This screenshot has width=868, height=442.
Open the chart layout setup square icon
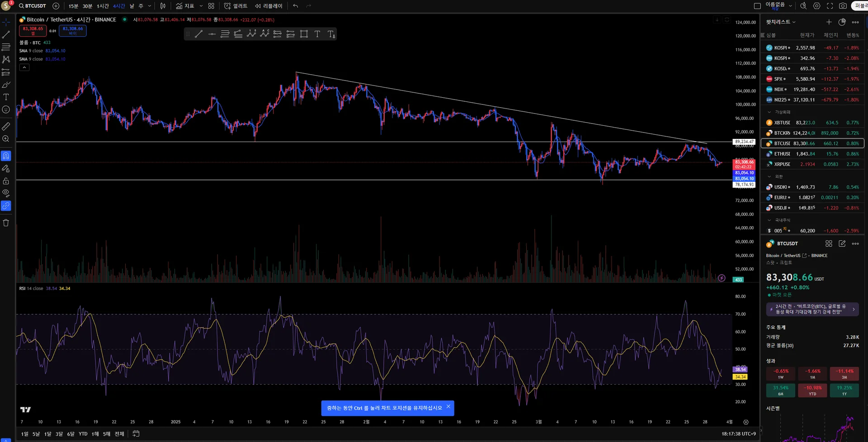[758, 6]
